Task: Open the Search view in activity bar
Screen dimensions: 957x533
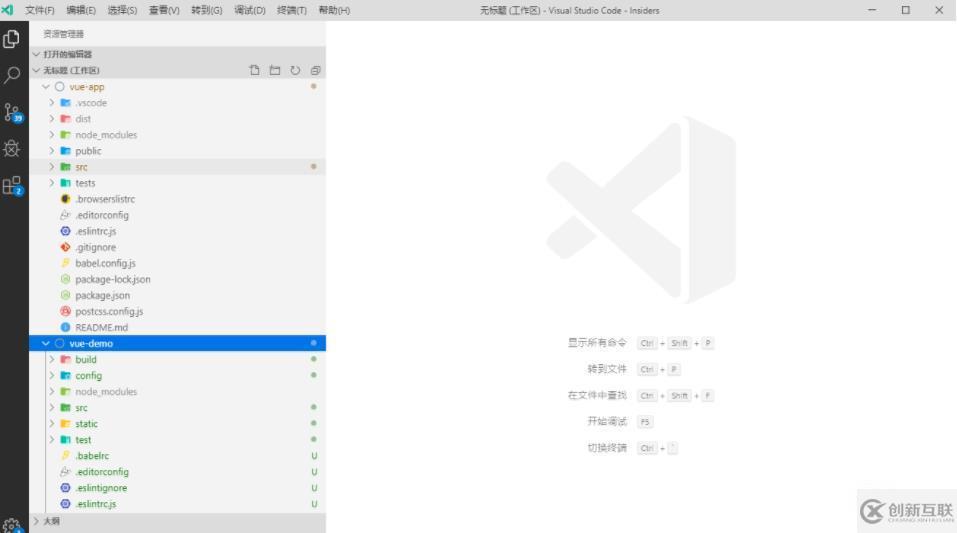Action: tap(12, 75)
